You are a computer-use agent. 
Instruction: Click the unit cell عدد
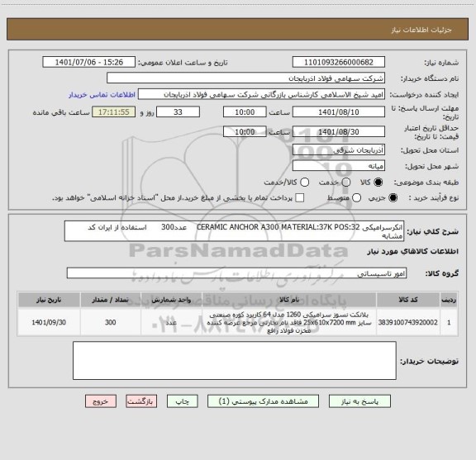(171, 322)
